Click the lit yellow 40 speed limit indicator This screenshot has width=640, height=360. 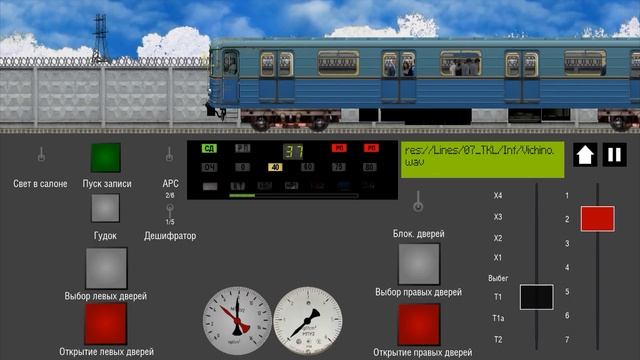coord(275,167)
